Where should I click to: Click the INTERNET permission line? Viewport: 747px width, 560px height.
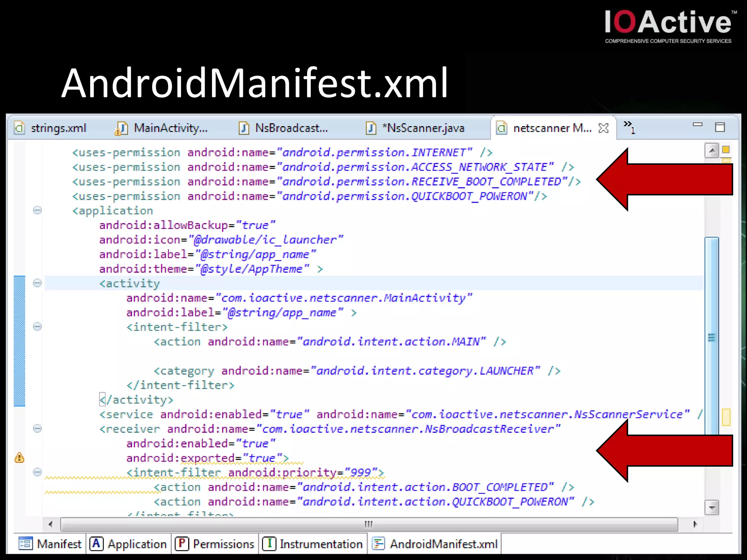(x=282, y=152)
